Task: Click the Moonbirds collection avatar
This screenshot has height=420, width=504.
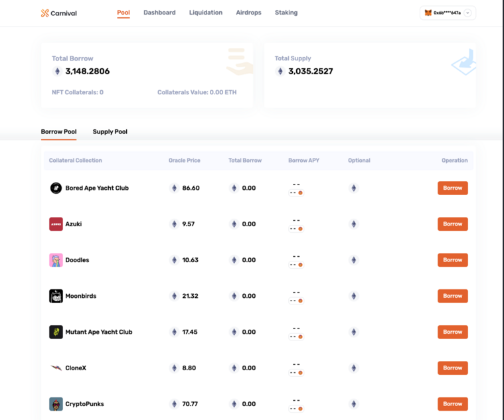Action: coord(56,296)
